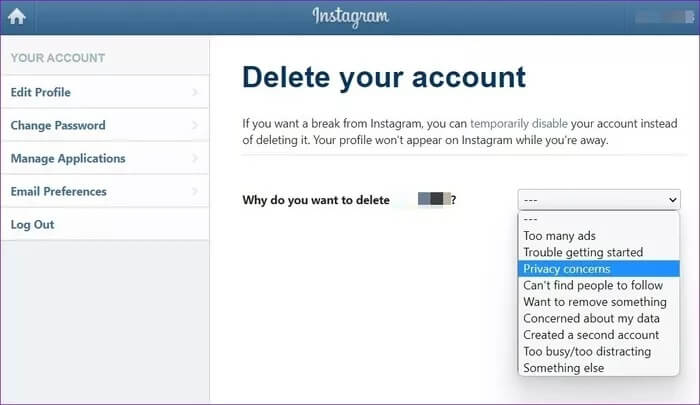Follow the 'temporarily disable' link

pyautogui.click(x=519, y=123)
